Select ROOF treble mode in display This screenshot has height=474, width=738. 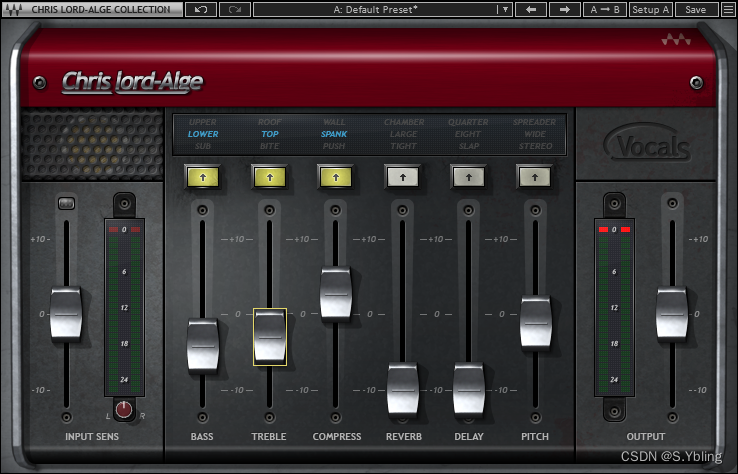[x=270, y=122]
